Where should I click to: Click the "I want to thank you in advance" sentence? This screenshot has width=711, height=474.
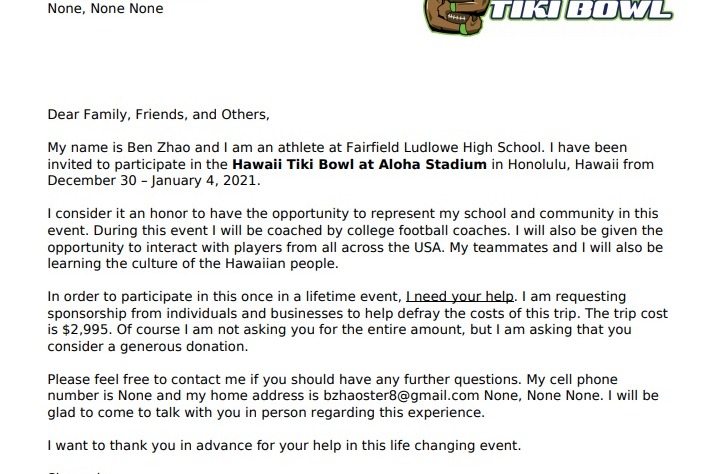[x=284, y=445]
